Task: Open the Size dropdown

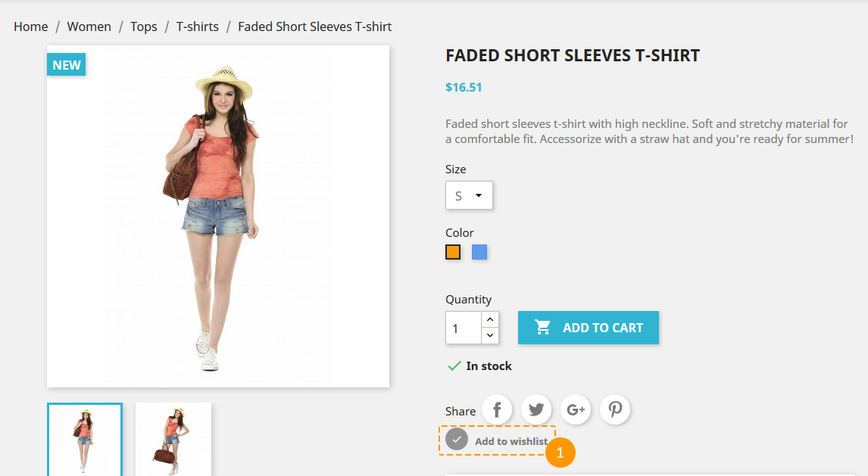Action: point(469,195)
